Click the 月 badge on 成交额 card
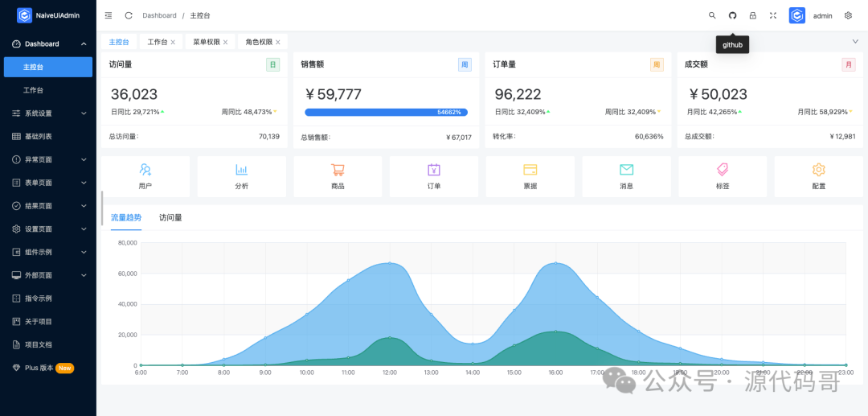 pos(849,65)
